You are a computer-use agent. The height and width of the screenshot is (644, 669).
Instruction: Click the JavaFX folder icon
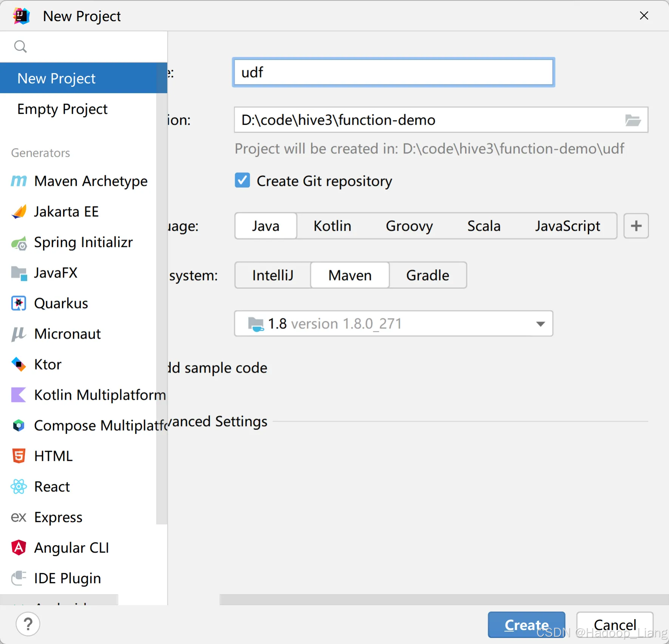(19, 273)
